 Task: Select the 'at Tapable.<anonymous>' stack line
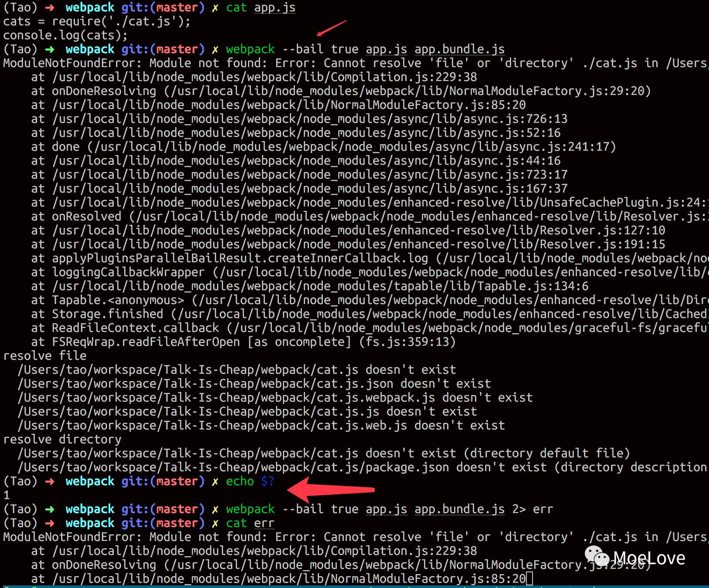tap(370, 300)
